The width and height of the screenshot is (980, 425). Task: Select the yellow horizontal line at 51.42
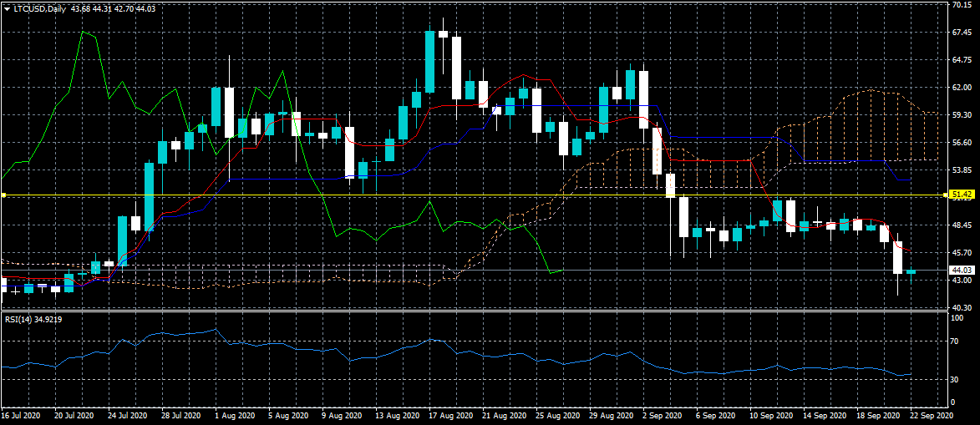(475, 195)
